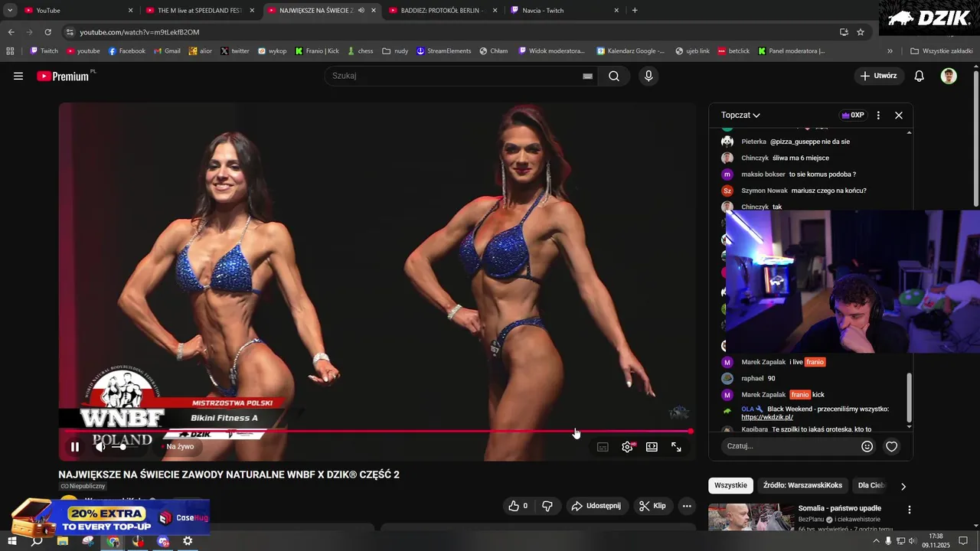Screen dimensions: 980x551
Task: Click the red video progress bar
Action: (x=377, y=432)
